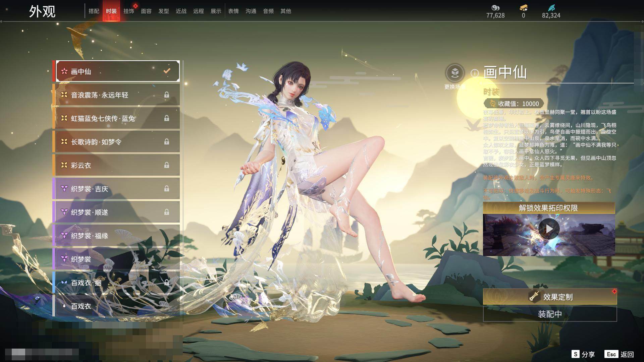Switch to the 挂饰 tab
644x362 pixels.
(x=128, y=11)
